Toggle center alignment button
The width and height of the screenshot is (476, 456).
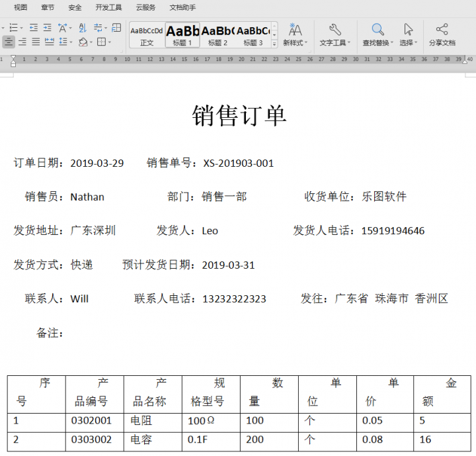coord(9,42)
